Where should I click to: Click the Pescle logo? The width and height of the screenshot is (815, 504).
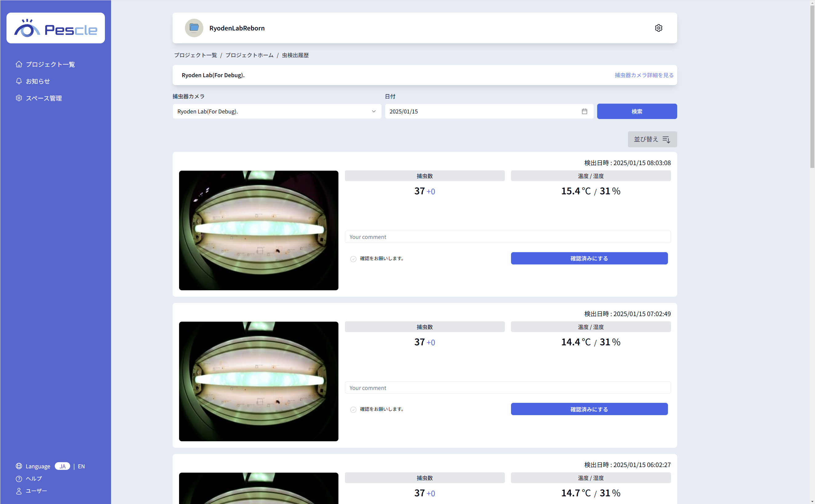click(55, 28)
